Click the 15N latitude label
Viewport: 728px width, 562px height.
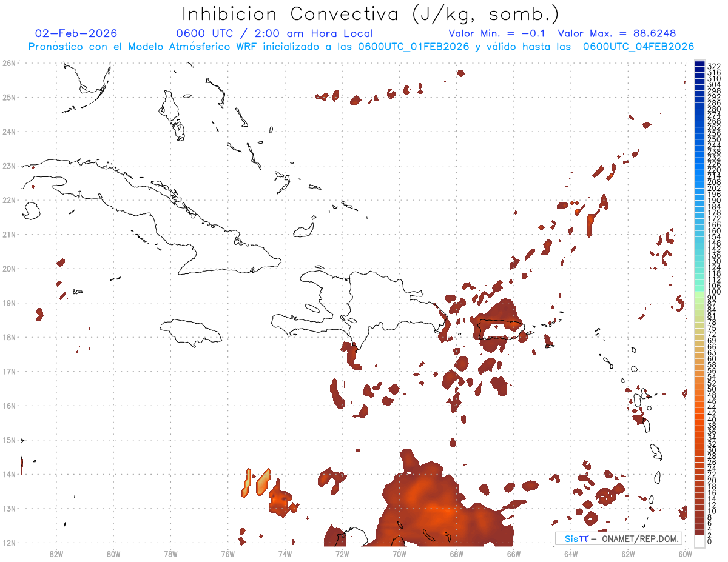tap(8, 440)
